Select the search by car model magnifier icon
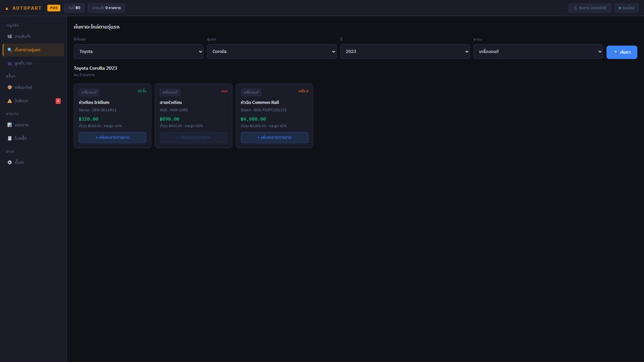 click(x=9, y=50)
